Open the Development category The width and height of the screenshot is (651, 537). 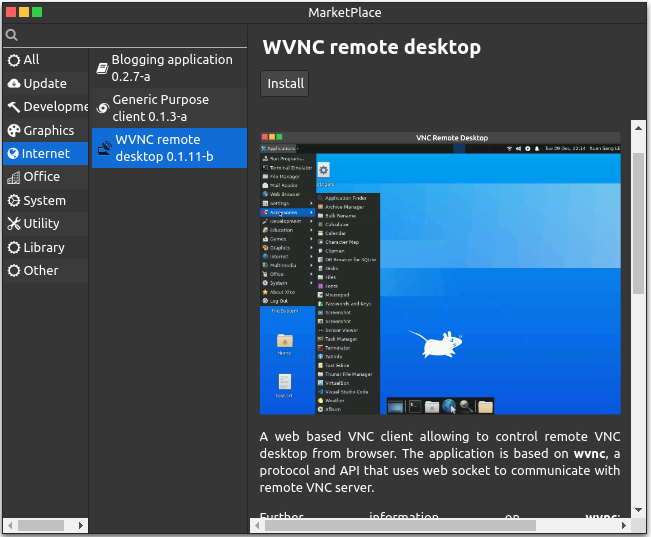pos(45,107)
